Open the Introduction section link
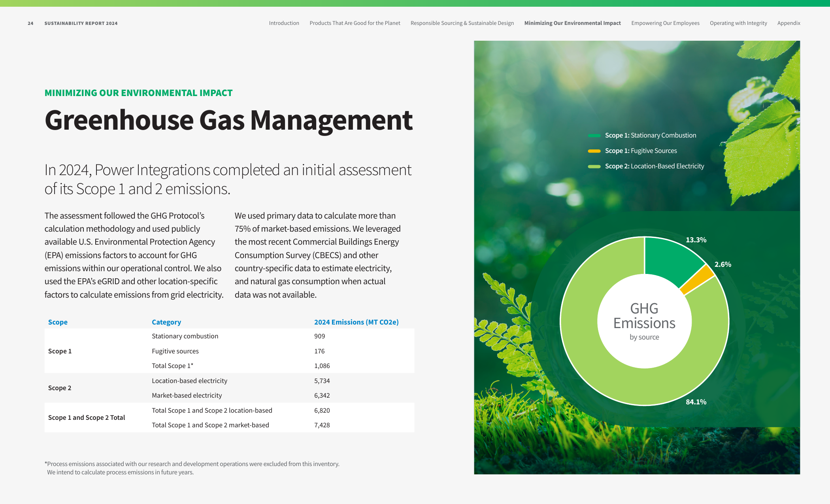The width and height of the screenshot is (830, 504). pos(284,23)
